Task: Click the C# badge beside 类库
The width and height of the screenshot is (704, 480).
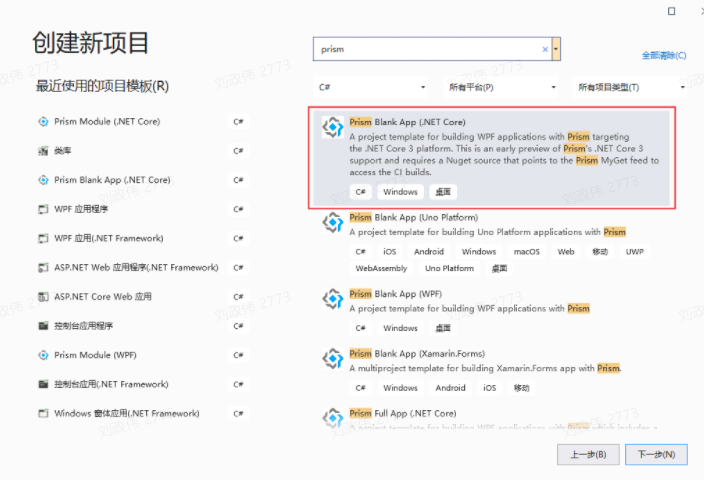Action: tap(238, 151)
